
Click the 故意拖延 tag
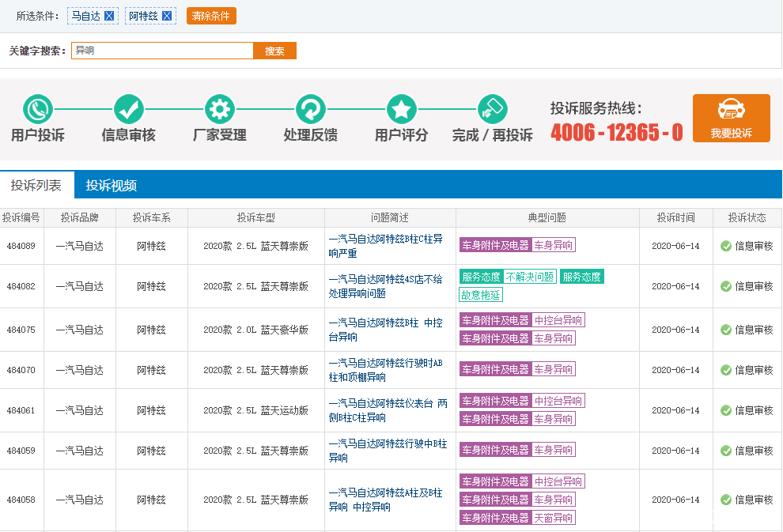[481, 295]
